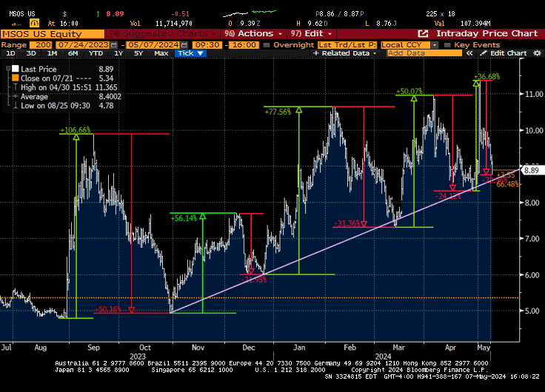Viewport: 545px width, 392px height.
Task: Click the -50.16% annotation label
Action: click(108, 309)
